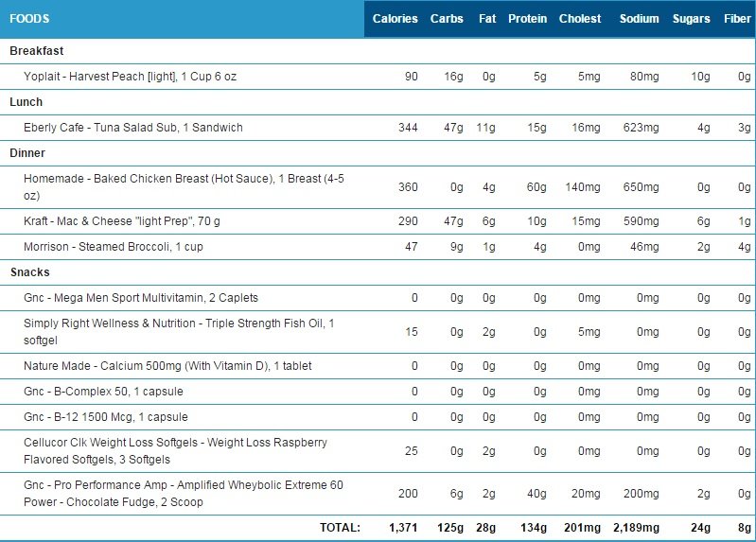This screenshot has width=756, height=542.
Task: Click the 360 calories chicken breast cell
Action: (x=408, y=187)
